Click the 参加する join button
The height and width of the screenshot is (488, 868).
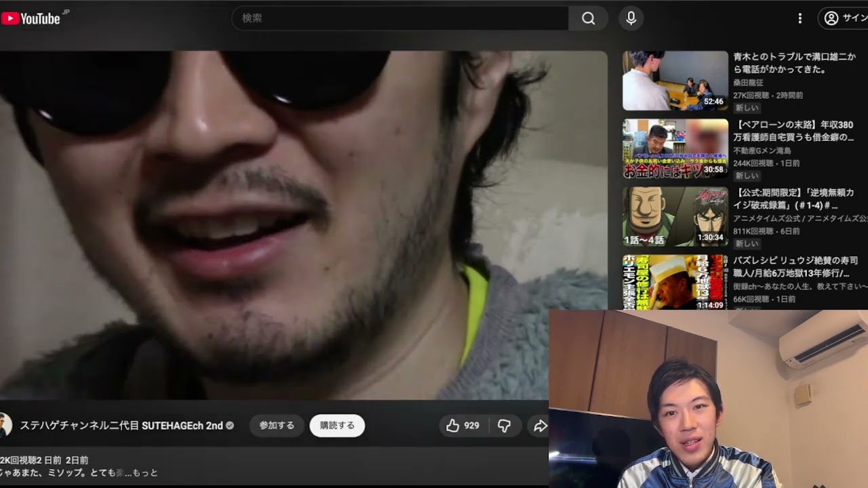(x=277, y=426)
